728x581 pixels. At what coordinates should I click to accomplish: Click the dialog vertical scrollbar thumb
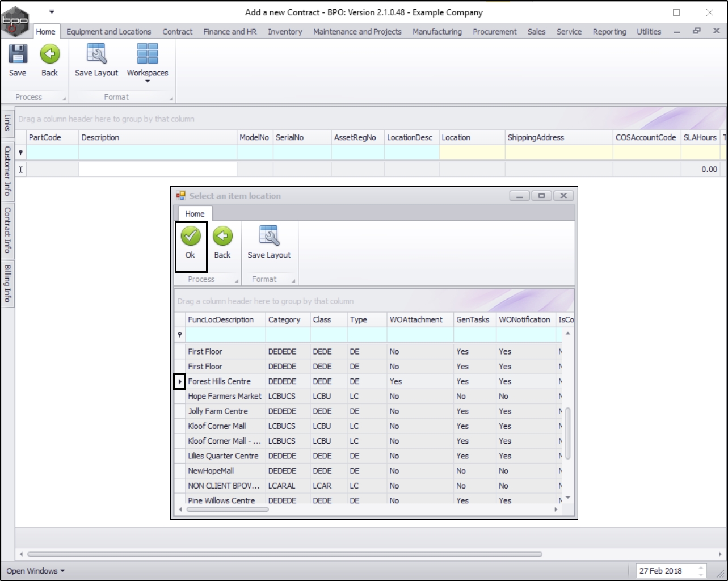[x=568, y=433]
